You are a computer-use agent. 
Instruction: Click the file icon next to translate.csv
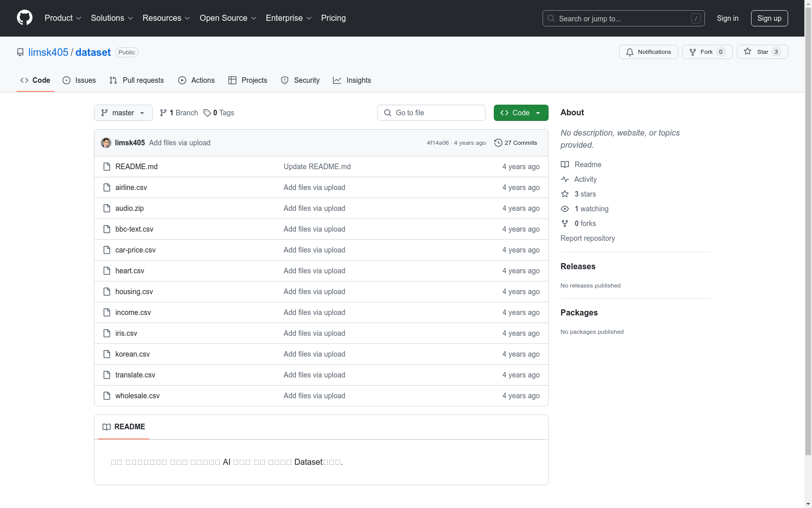tap(107, 375)
